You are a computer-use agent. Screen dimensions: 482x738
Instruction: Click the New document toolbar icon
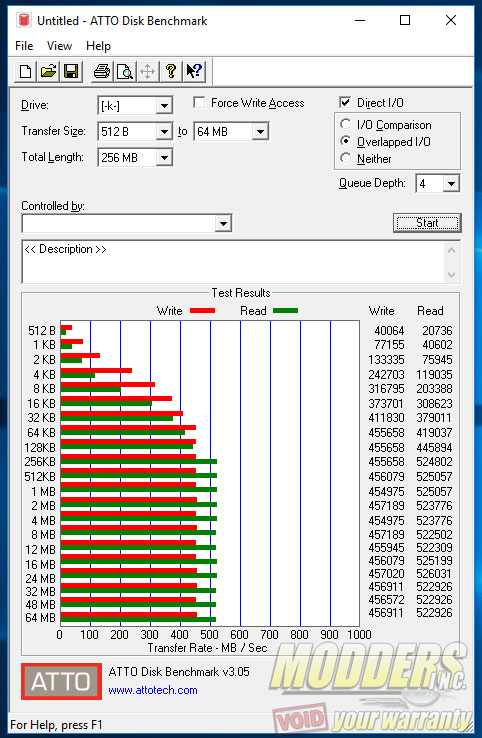click(x=25, y=72)
